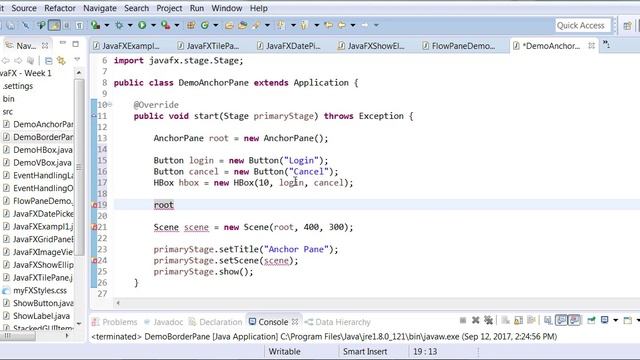Click the New Java Package icon
This screenshot has height=360, width=640.
(191, 25)
